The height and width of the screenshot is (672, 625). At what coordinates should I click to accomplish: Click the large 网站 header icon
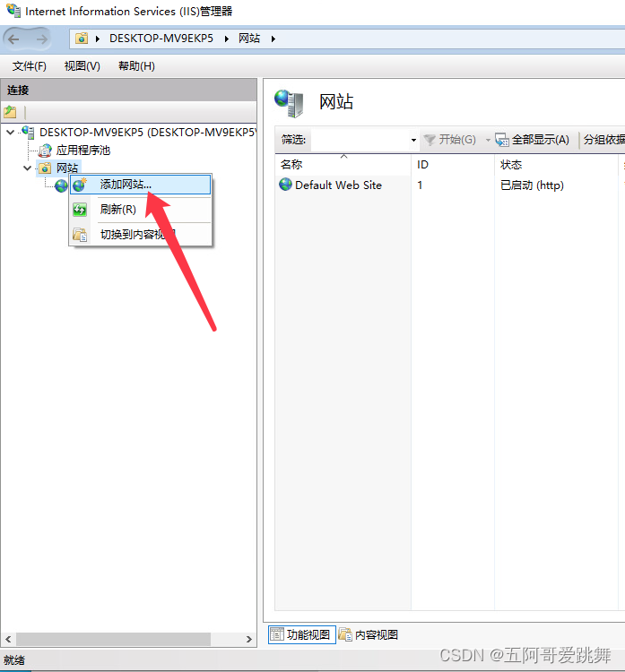pos(289,103)
